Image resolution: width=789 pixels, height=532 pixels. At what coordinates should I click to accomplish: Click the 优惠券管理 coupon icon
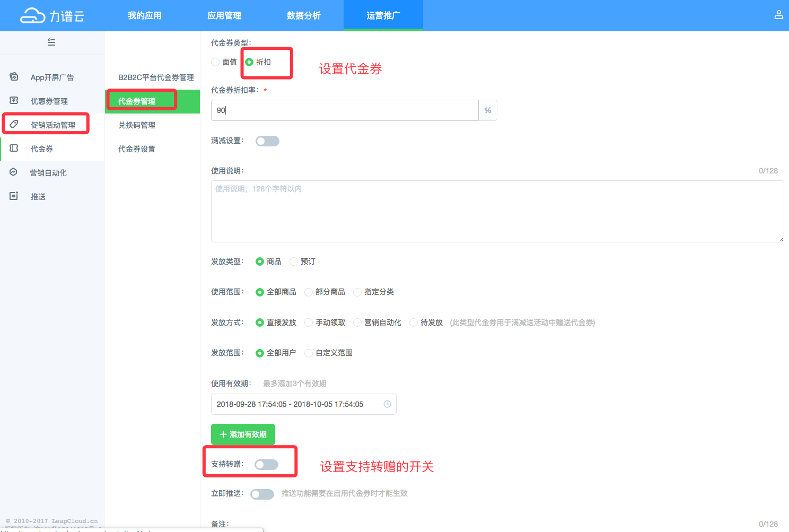point(14,100)
